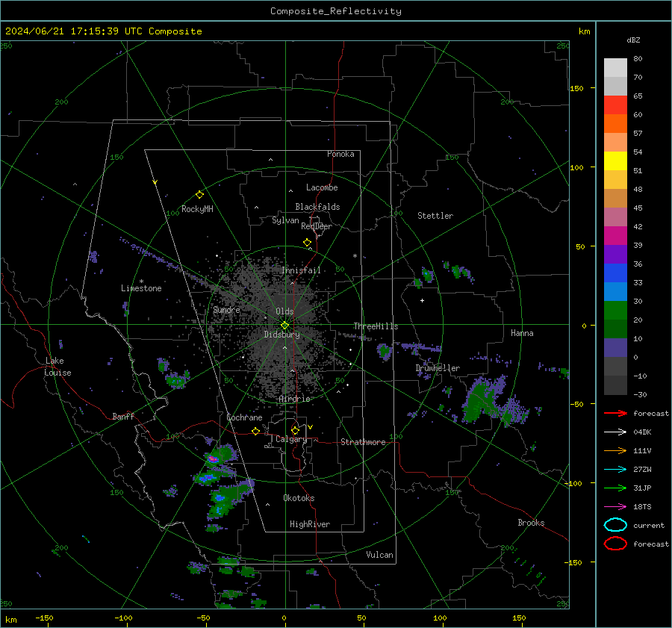
Task: Pick the magenta 39–42 dBZ color band
Action: pos(615,236)
